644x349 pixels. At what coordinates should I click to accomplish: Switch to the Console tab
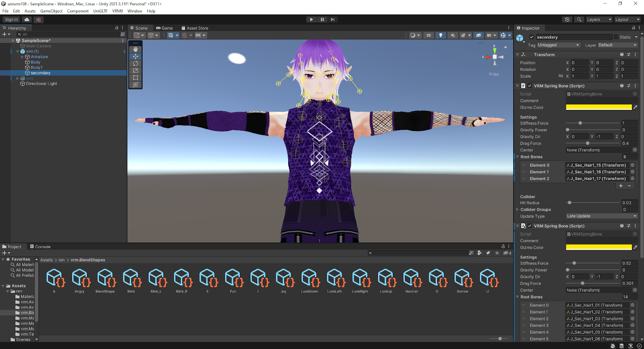pyautogui.click(x=40, y=247)
